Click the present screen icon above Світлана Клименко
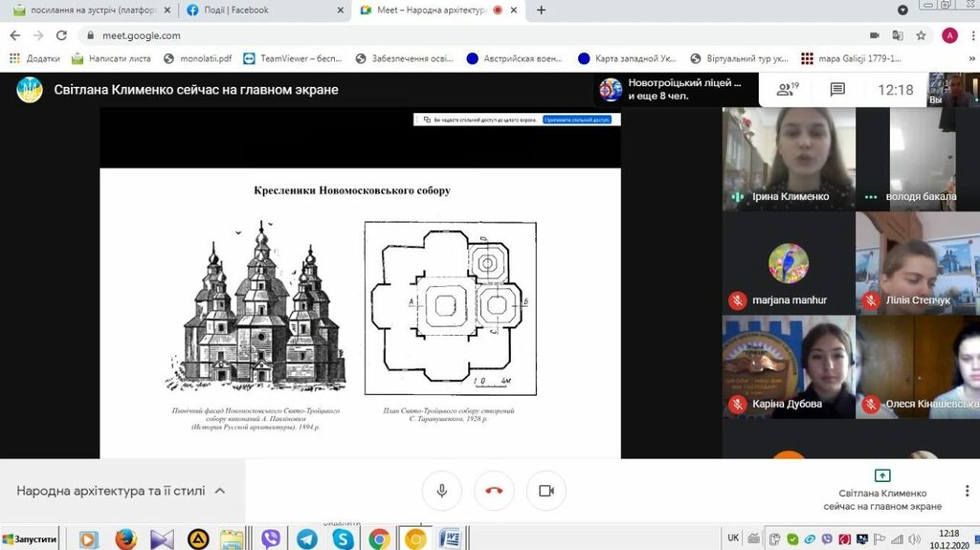This screenshot has width=980, height=550. [x=881, y=475]
